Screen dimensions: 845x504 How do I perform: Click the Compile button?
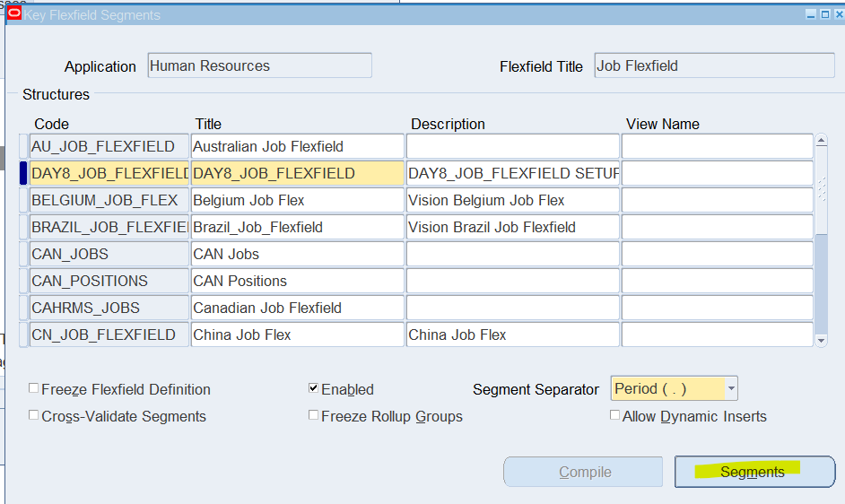point(583,472)
